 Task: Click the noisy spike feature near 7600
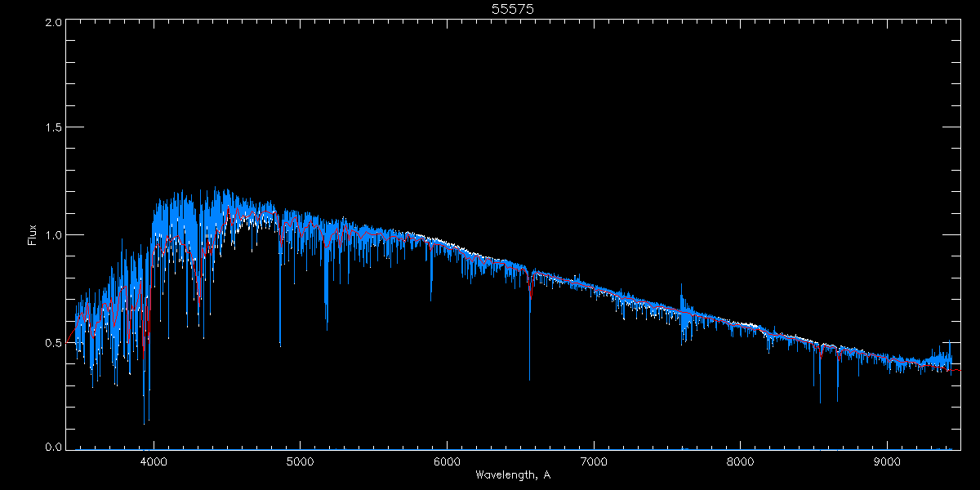(682, 310)
